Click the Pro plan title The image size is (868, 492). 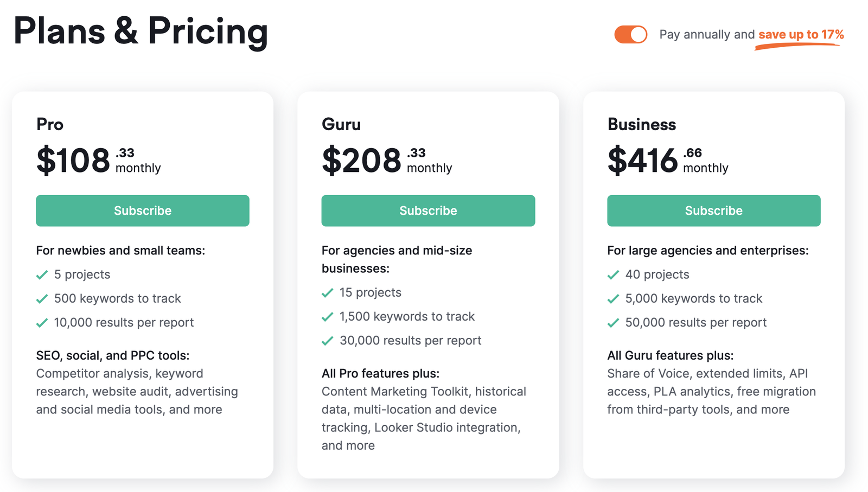point(50,125)
